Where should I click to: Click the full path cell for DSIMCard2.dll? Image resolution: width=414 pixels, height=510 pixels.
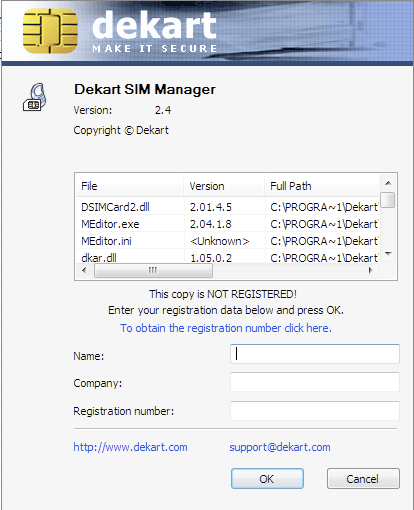pyautogui.click(x=324, y=207)
